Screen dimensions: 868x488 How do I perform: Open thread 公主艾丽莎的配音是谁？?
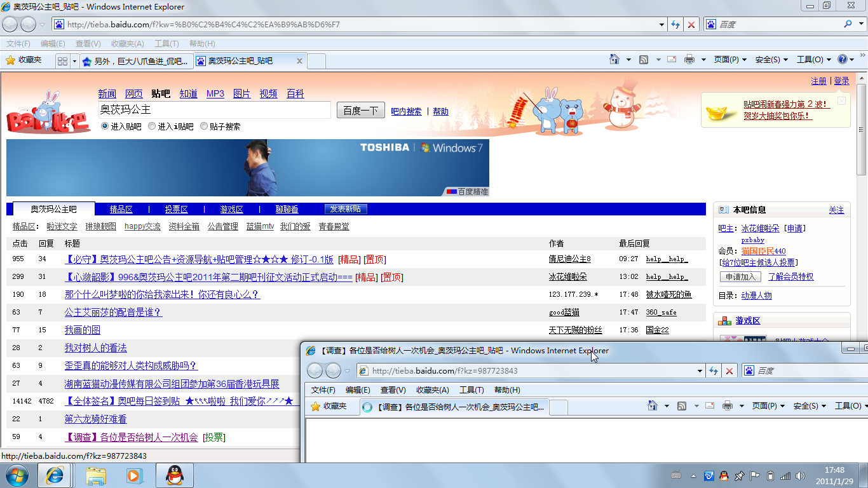pos(113,313)
